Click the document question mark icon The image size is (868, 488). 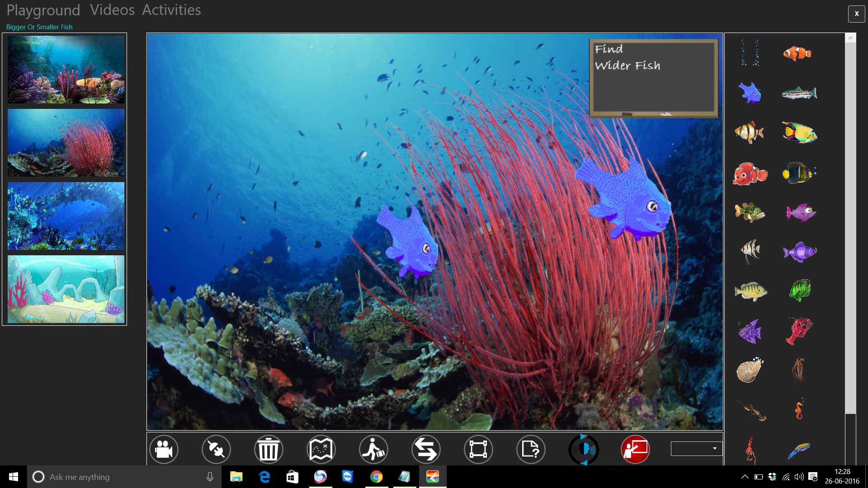[531, 449]
